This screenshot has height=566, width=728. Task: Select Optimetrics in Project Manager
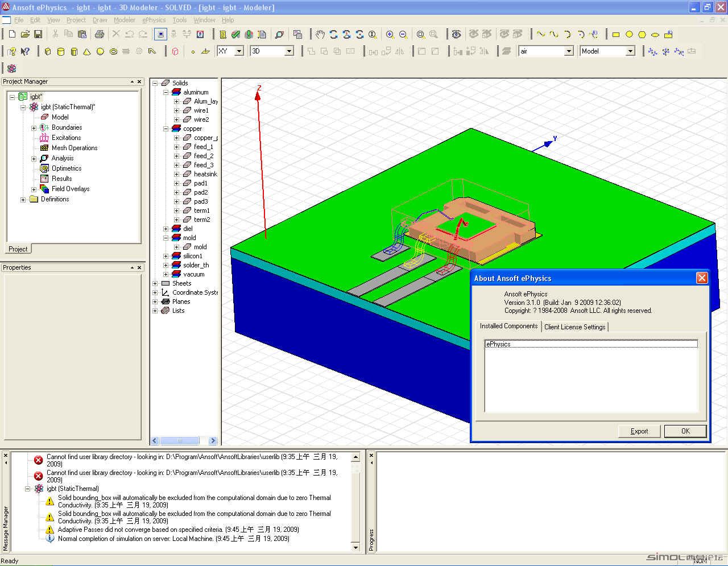coord(67,168)
